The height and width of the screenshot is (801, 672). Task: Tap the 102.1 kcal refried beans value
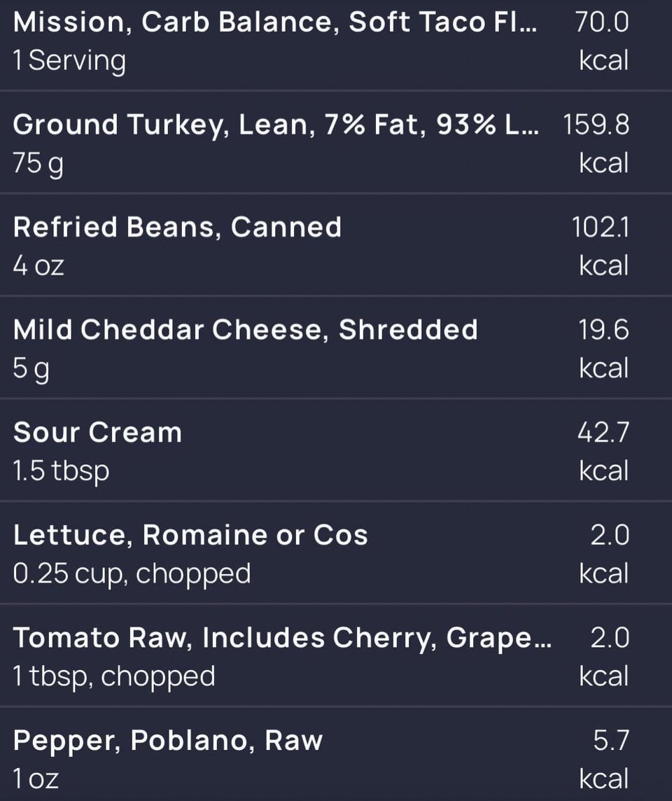pyautogui.click(x=601, y=246)
